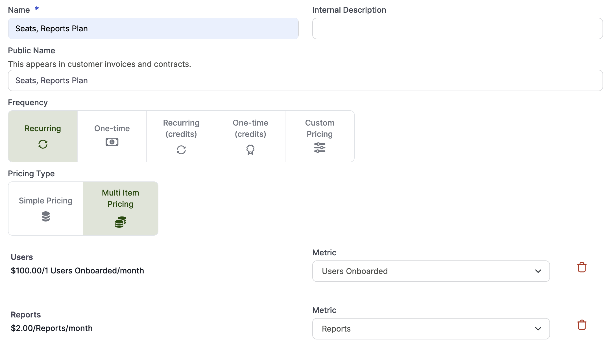Click the Recurring (credits) cycle icon

pos(181,150)
